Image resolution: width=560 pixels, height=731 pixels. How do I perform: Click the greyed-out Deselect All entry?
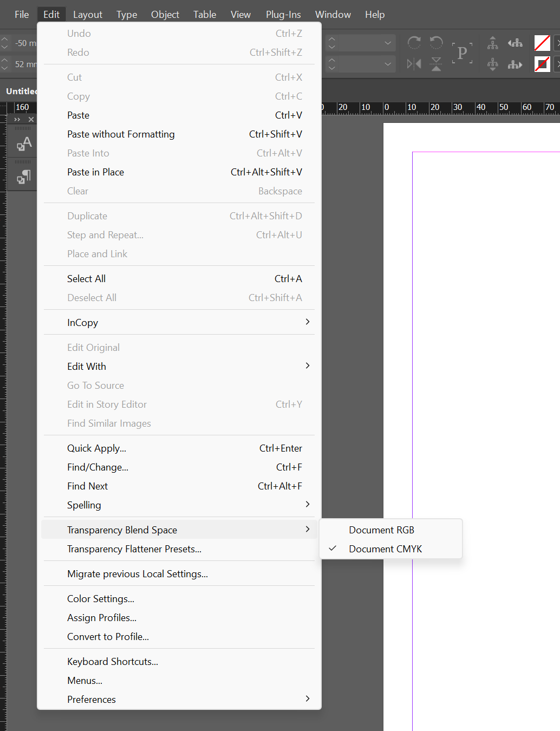click(x=179, y=298)
